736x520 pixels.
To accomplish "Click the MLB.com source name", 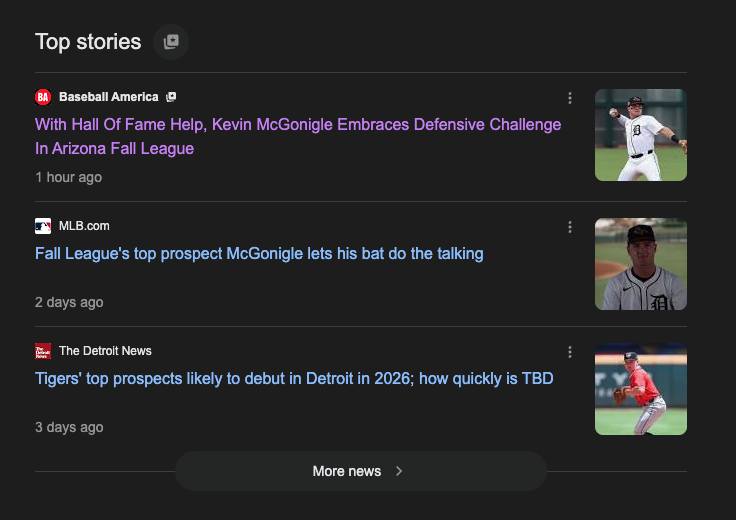I will [84, 226].
